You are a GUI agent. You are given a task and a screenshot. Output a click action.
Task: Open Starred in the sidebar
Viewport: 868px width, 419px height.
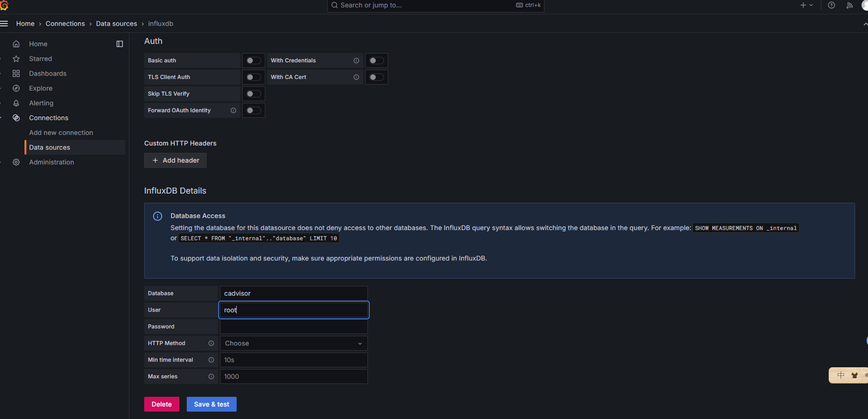pyautogui.click(x=41, y=59)
